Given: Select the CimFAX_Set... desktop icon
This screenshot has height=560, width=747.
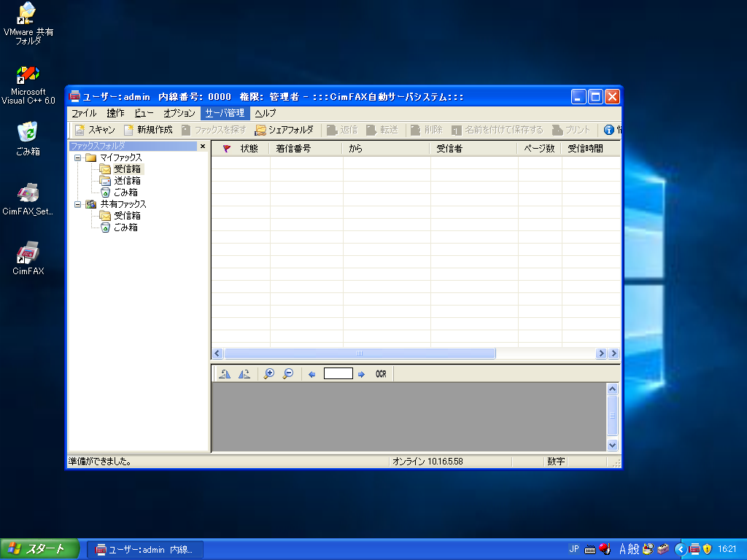Looking at the screenshot, I should coord(28,199).
